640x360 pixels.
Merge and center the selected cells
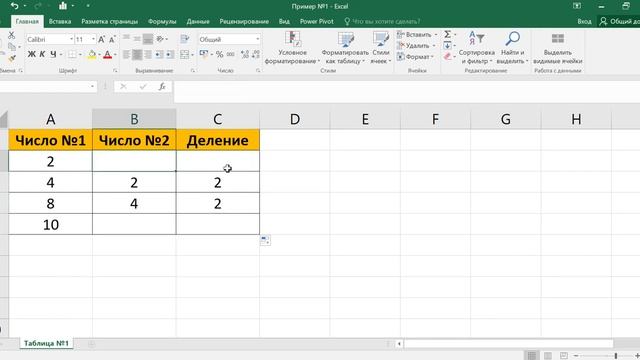pyautogui.click(x=184, y=54)
